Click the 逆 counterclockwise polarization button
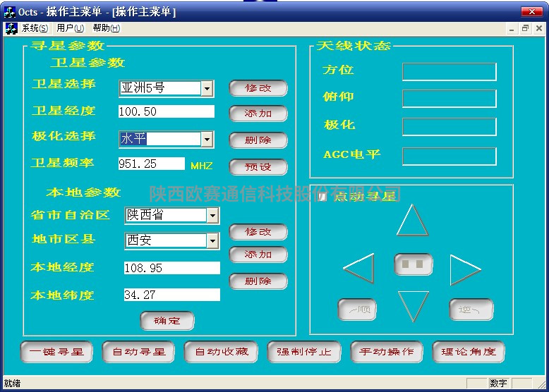549x392 pixels. click(471, 310)
